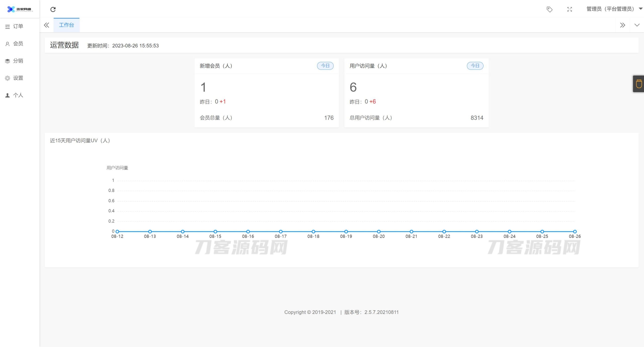Click the 迅软网络 logo

[x=19, y=9]
